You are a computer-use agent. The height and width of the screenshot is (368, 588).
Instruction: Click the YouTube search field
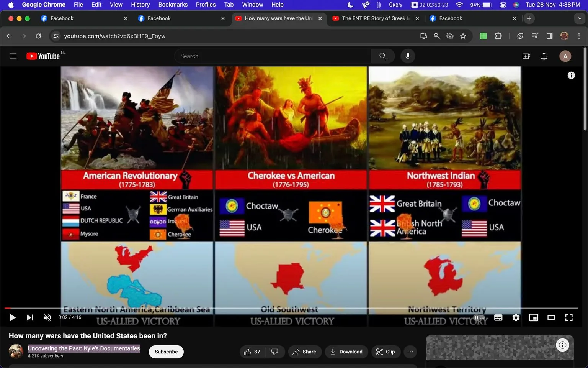tap(273, 56)
